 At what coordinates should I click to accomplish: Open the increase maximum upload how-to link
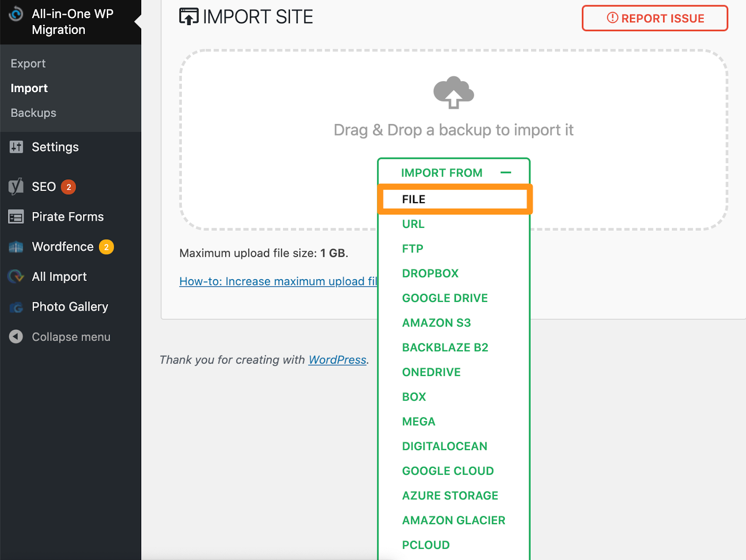click(x=278, y=281)
